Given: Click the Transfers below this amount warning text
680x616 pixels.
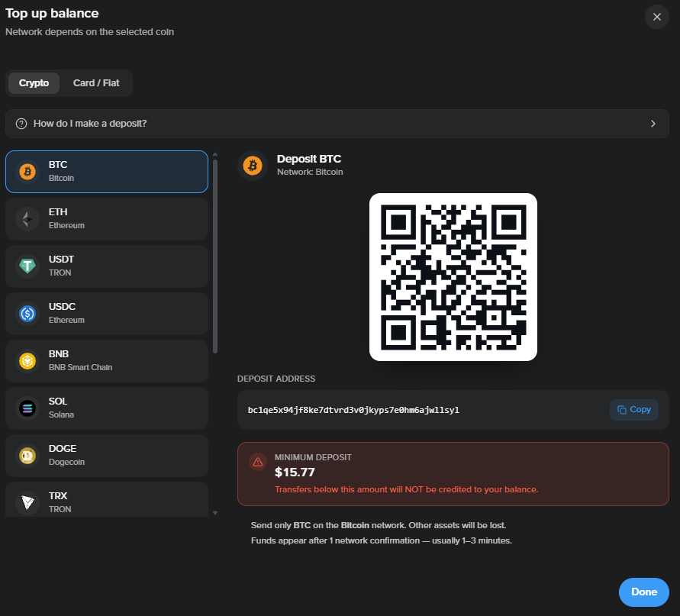Looking at the screenshot, I should click(406, 489).
